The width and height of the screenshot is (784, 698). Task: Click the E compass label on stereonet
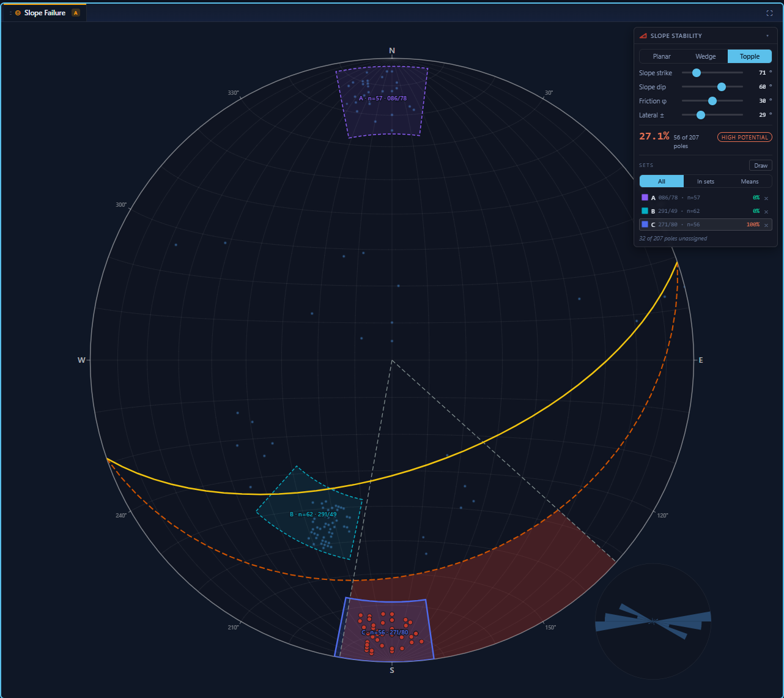701,360
